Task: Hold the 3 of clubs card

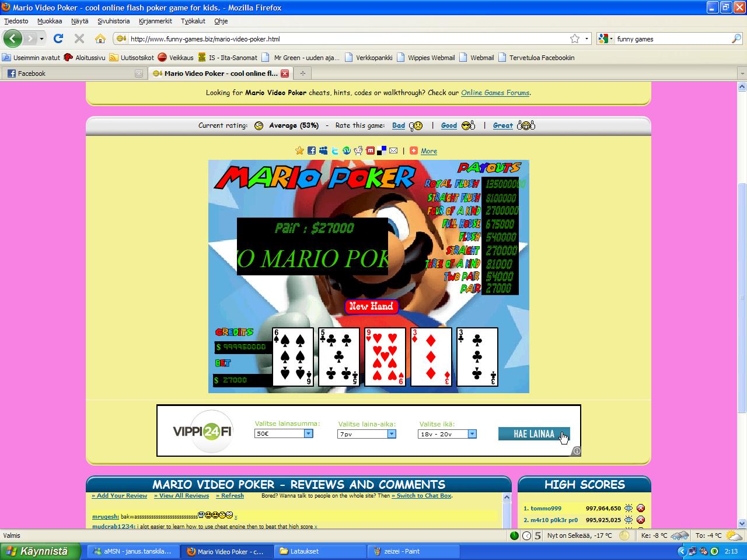Action: (x=477, y=357)
